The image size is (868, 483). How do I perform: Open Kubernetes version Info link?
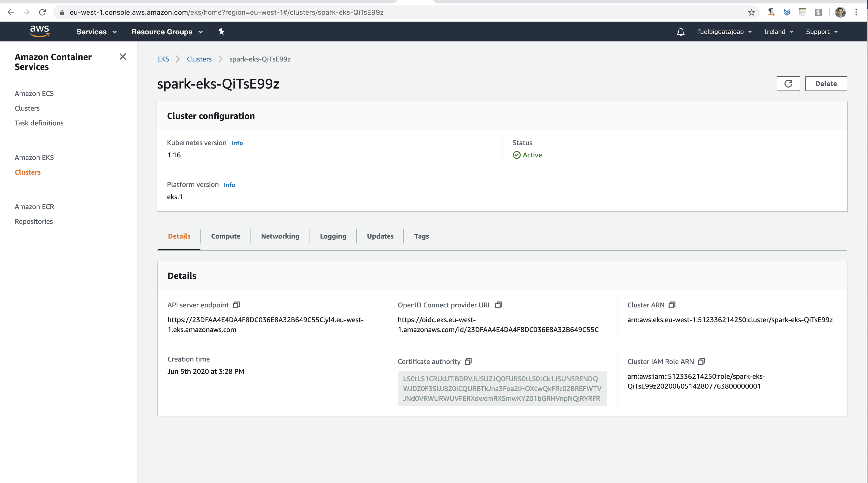coord(237,143)
